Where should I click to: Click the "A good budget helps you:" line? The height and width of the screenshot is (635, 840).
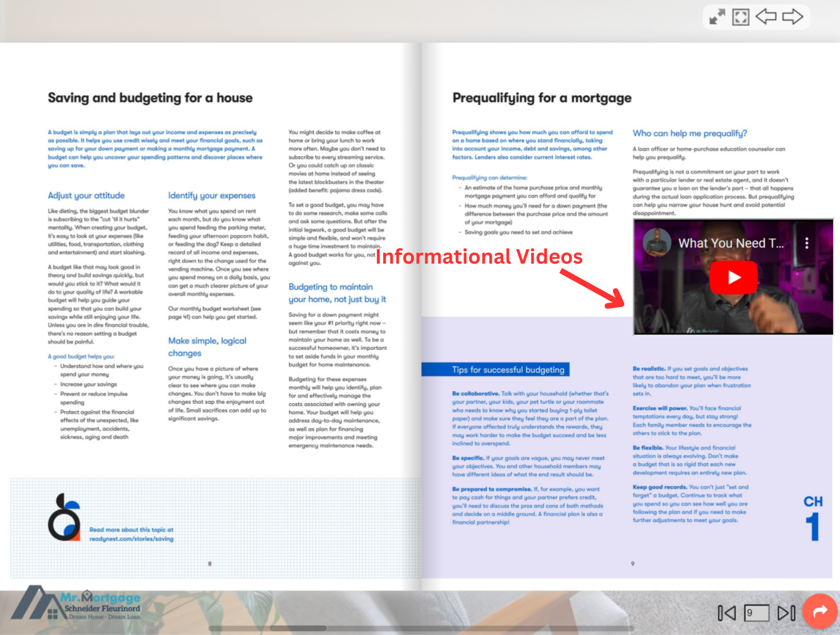pos(81,356)
